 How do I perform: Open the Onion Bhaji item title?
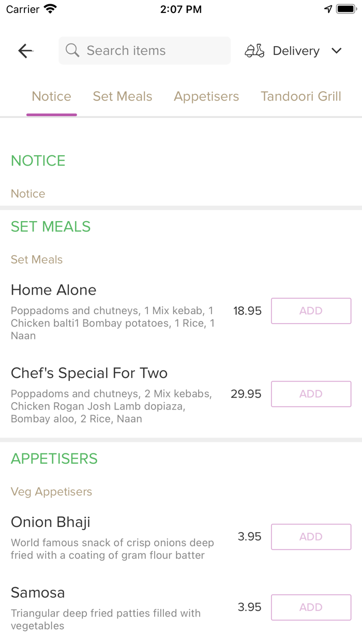click(x=51, y=522)
